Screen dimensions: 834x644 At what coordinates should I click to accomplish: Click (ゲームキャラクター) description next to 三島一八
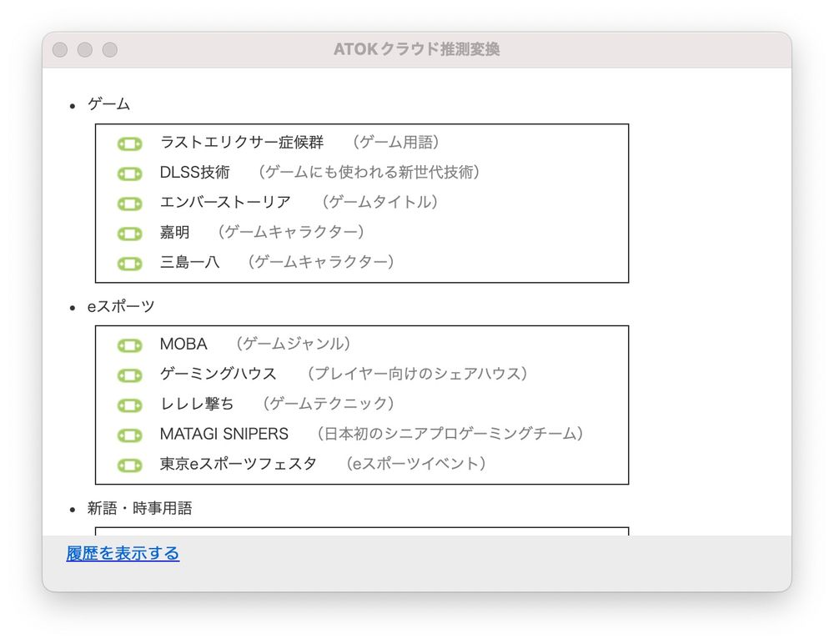pyautogui.click(x=320, y=261)
